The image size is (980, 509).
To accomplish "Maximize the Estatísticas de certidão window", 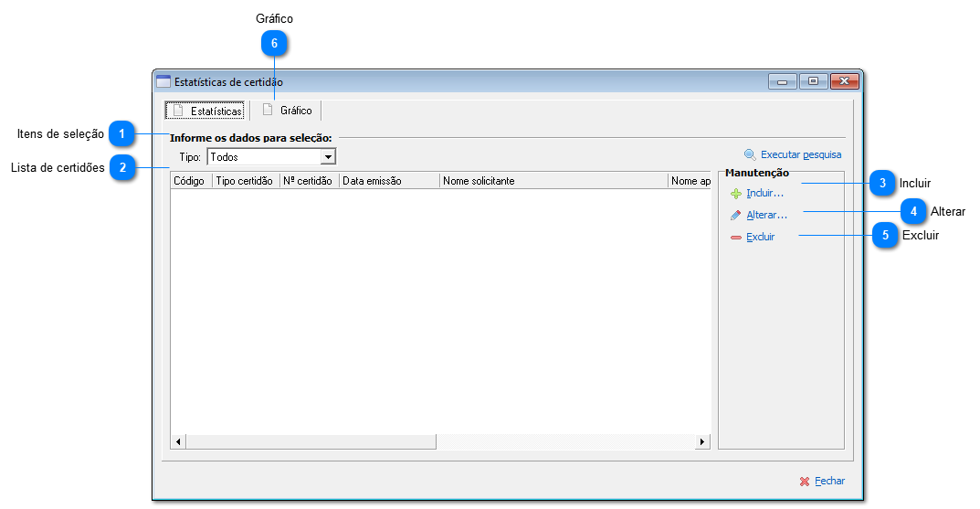I will (x=813, y=81).
